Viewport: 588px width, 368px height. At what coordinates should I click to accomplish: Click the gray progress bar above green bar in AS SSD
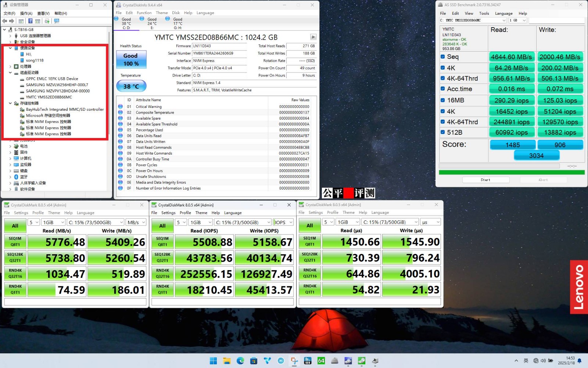[499, 166]
